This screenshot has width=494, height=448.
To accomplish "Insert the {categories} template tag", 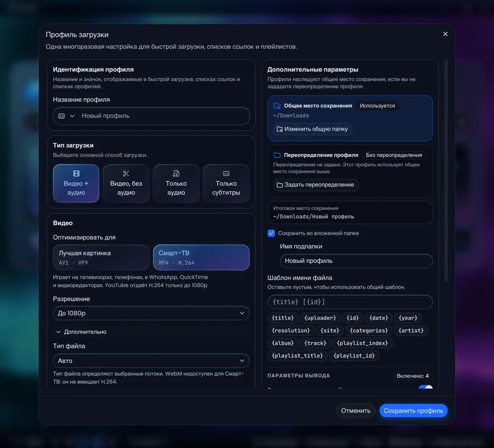I will pos(369,330).
